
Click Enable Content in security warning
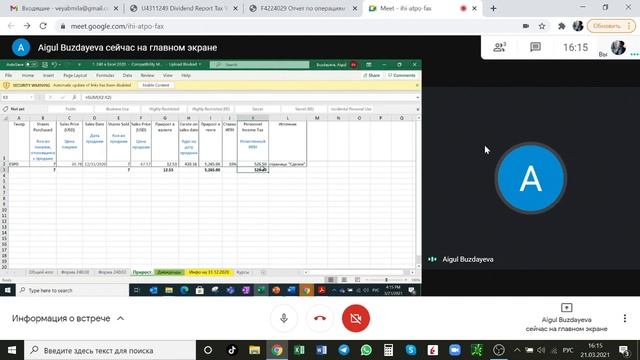pos(156,85)
